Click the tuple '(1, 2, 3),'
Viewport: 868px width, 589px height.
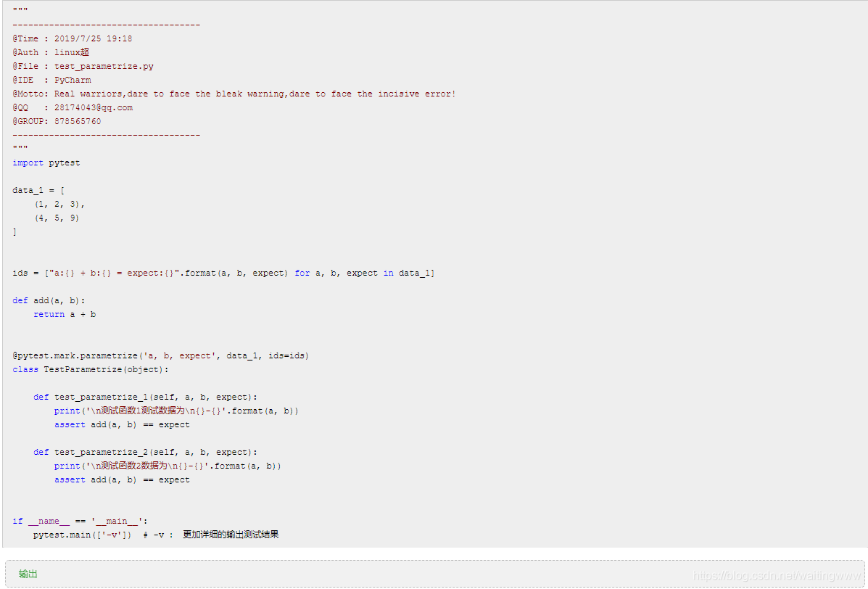[59, 205]
